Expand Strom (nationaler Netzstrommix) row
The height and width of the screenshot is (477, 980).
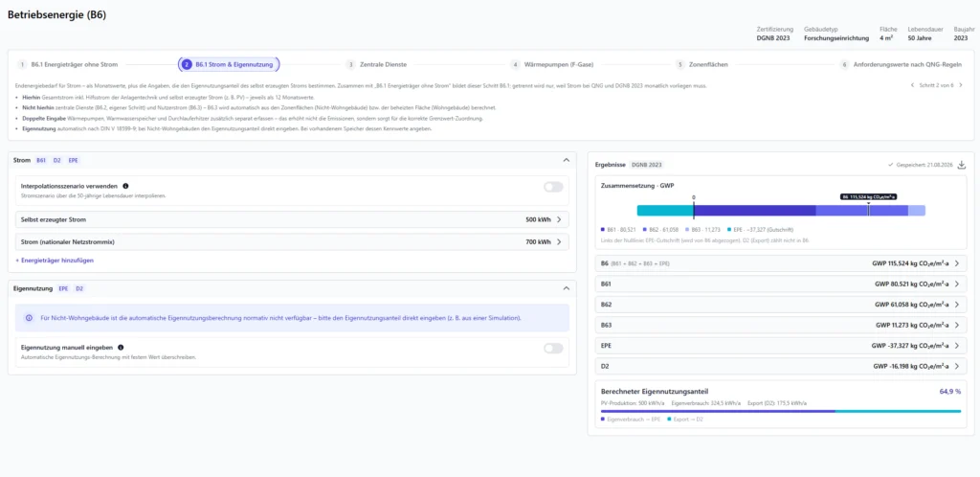pyautogui.click(x=292, y=242)
